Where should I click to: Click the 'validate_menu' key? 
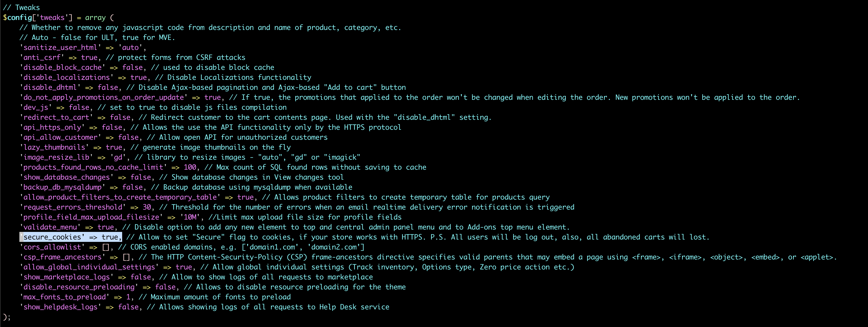coord(50,227)
